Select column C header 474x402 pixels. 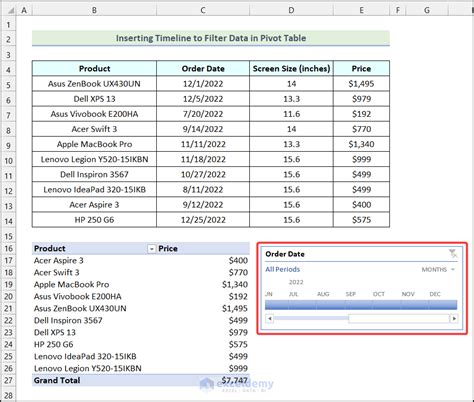[203, 10]
